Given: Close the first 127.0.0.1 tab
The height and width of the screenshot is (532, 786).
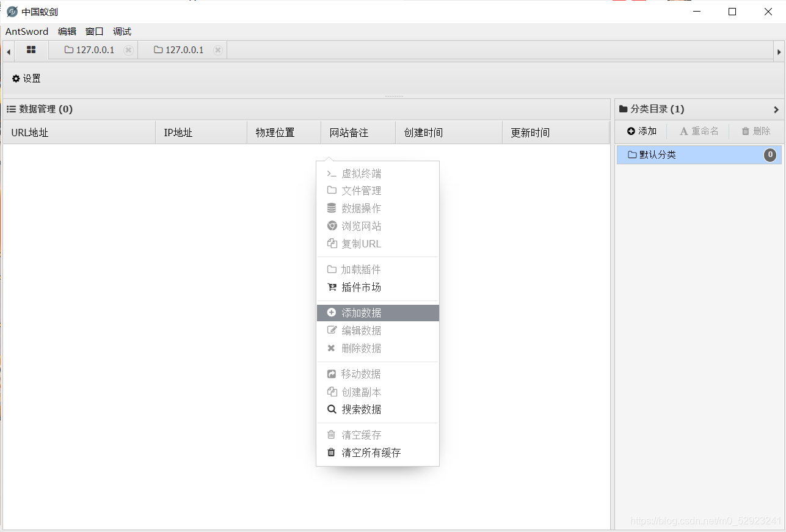Looking at the screenshot, I should tap(128, 50).
